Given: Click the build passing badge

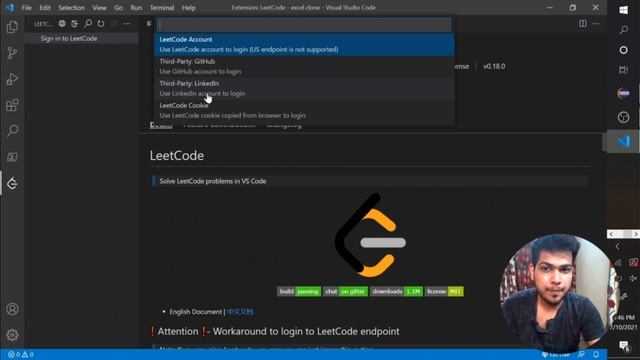Looking at the screenshot, I should point(299,291).
